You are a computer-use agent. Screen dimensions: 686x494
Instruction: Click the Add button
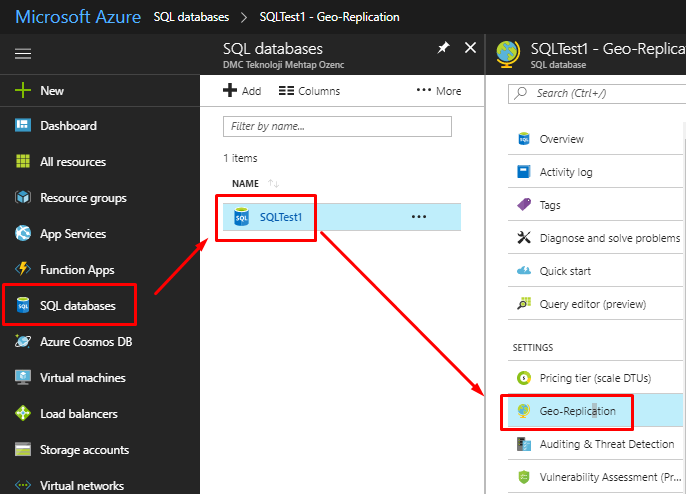[x=242, y=91]
